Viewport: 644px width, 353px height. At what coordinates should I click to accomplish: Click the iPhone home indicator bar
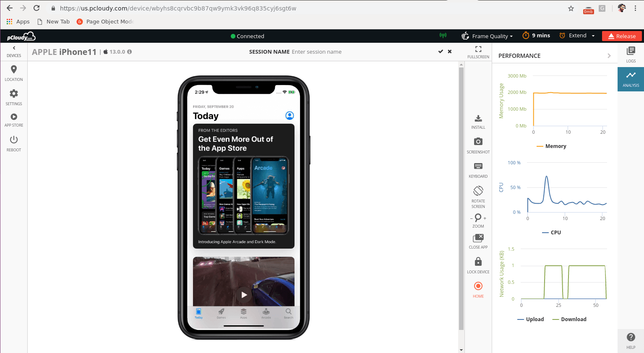click(244, 325)
